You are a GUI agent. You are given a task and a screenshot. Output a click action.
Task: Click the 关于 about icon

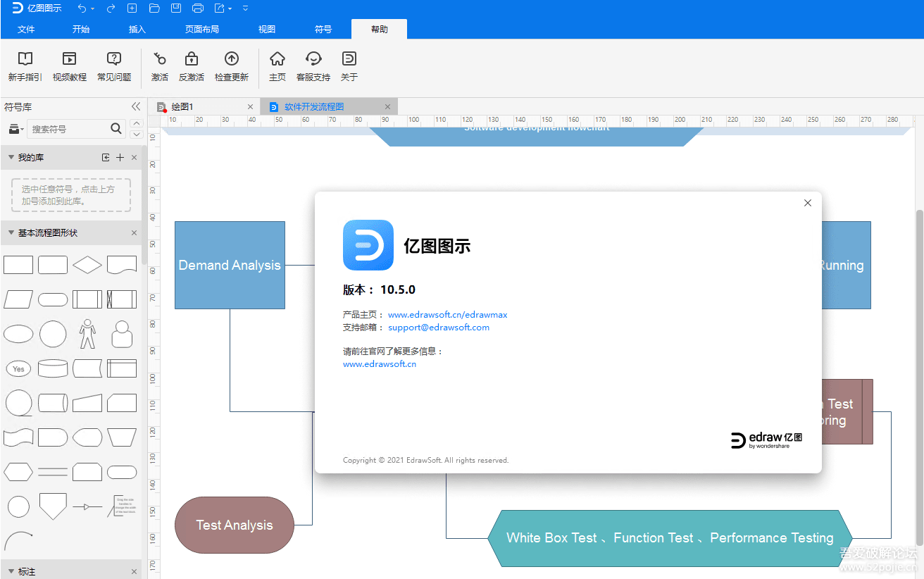point(349,67)
